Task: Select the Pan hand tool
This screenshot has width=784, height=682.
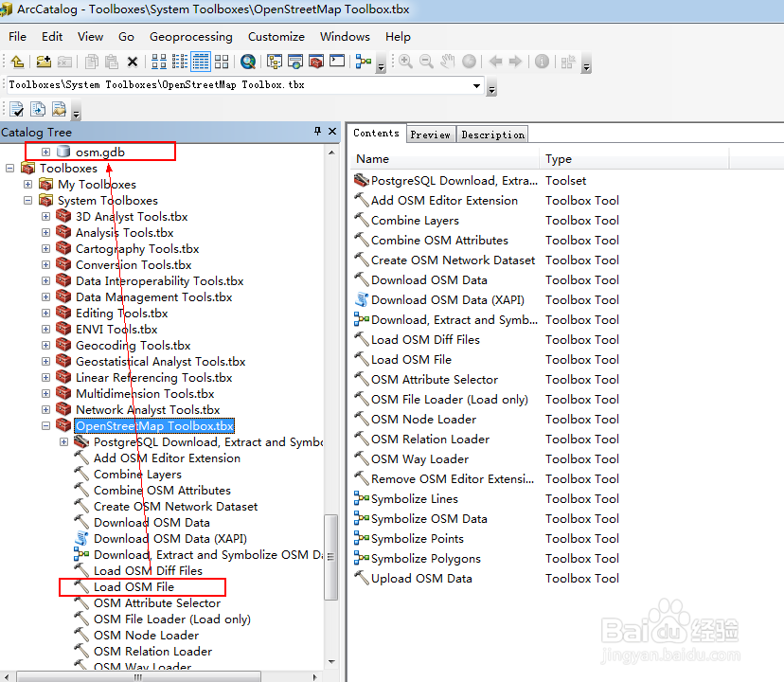Action: pyautogui.click(x=448, y=62)
